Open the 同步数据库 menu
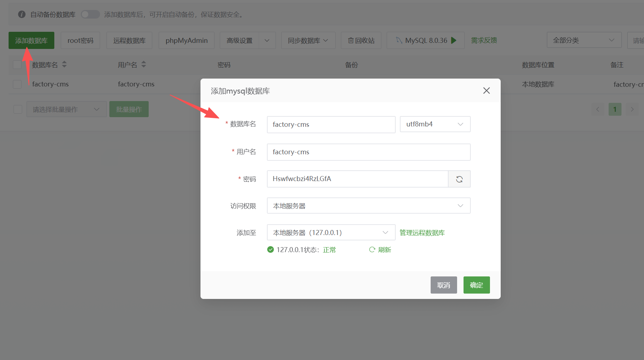 (x=308, y=40)
